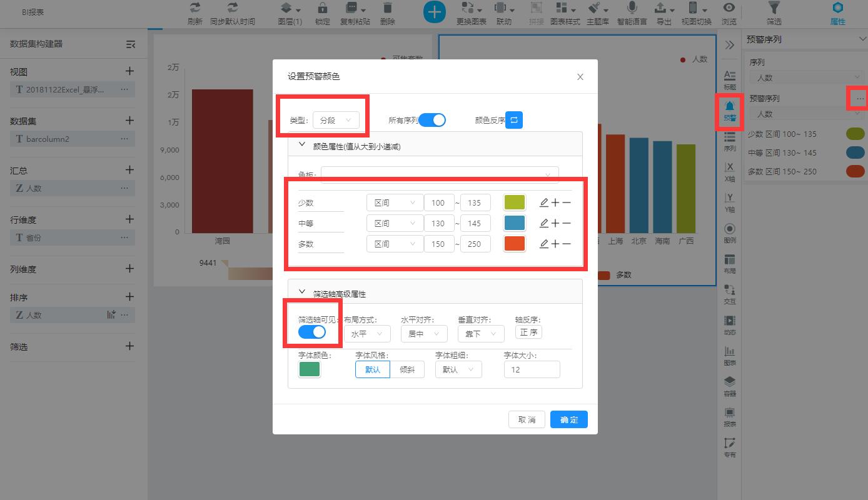868x500 pixels.
Task: Open the smart voice (智能语言) microphone icon
Action: coord(632,9)
